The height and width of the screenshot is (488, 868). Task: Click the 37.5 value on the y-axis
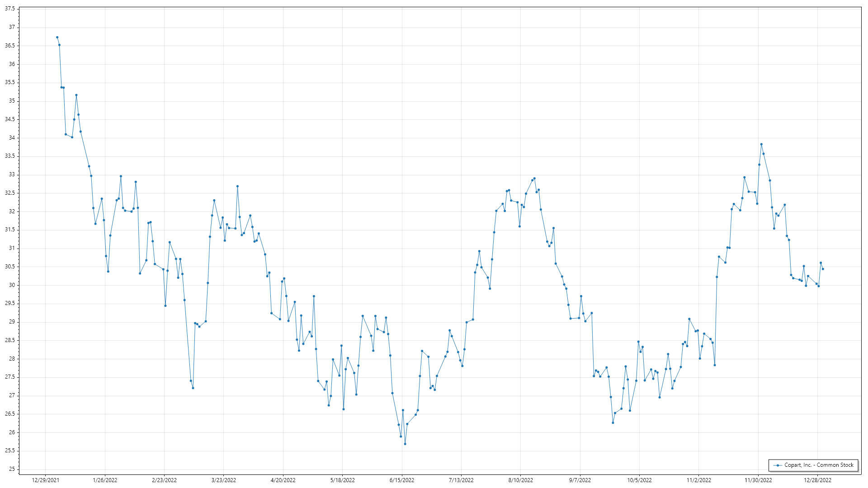click(x=10, y=9)
